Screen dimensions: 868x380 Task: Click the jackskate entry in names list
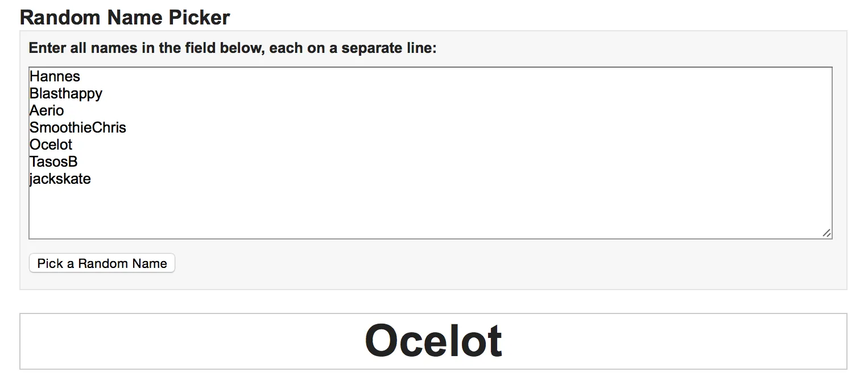[60, 179]
